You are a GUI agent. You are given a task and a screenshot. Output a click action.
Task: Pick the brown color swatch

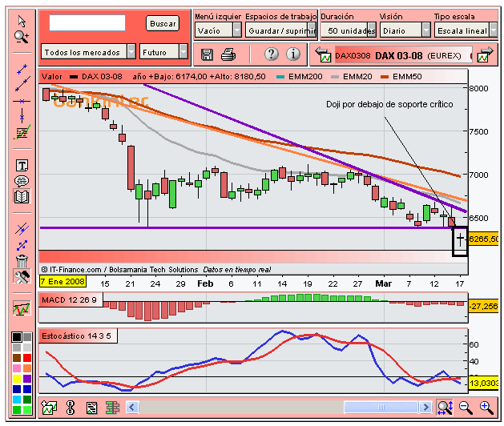pos(17,358)
